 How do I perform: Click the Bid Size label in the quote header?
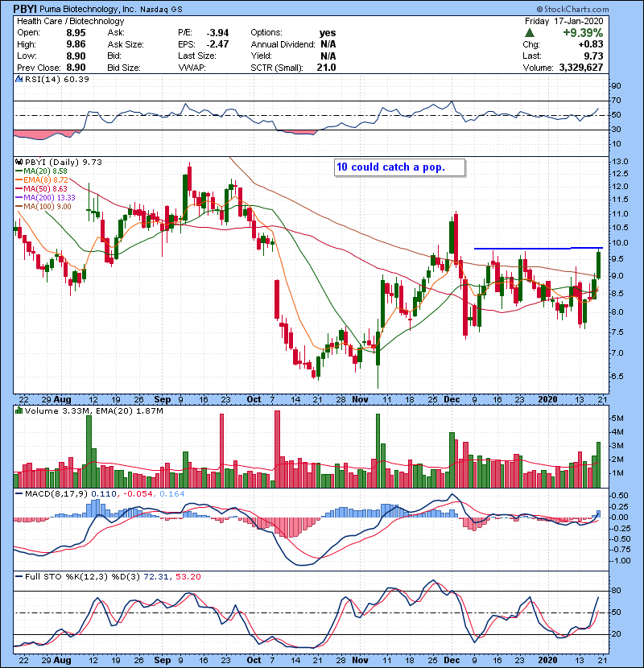click(x=124, y=68)
